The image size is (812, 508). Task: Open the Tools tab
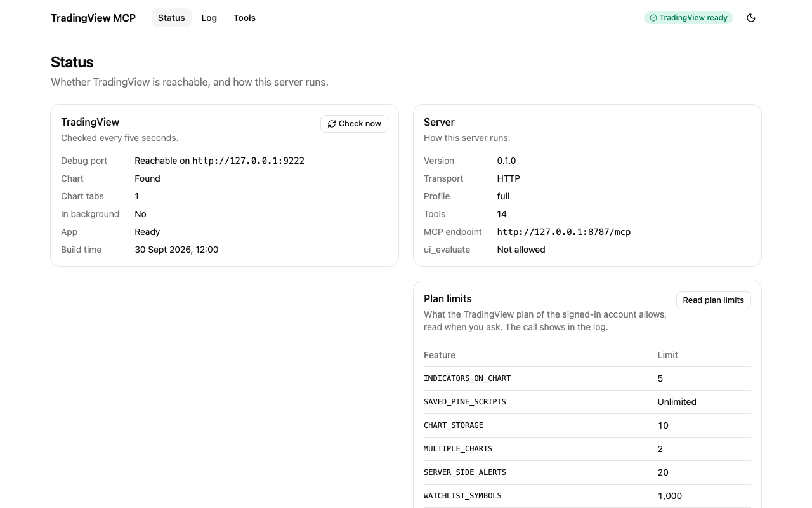[x=244, y=18]
